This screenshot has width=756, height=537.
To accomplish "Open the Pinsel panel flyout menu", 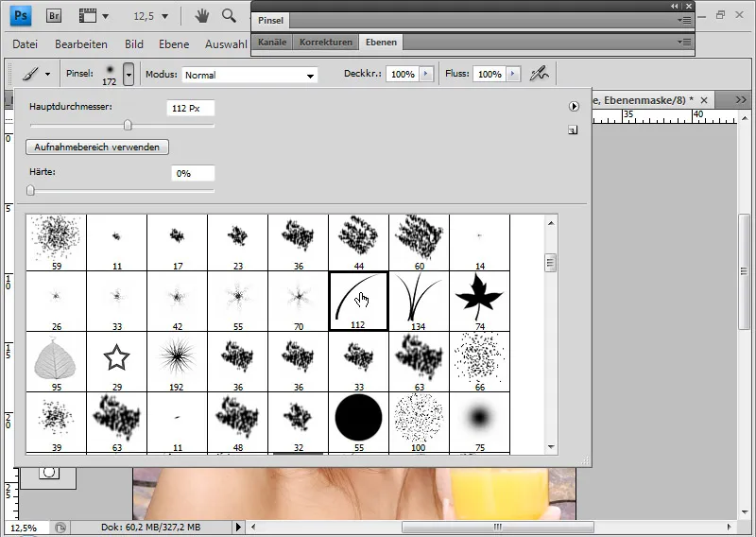I will tap(684, 20).
